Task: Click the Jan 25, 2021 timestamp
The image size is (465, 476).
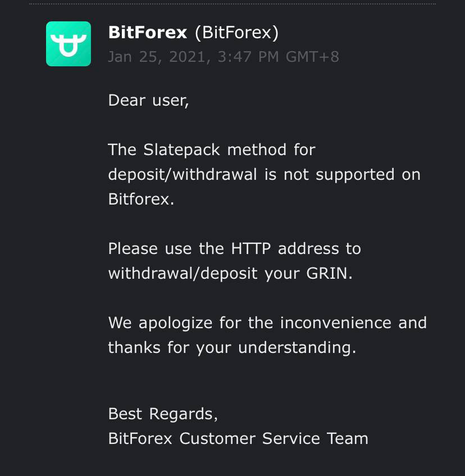Action: pos(224,57)
